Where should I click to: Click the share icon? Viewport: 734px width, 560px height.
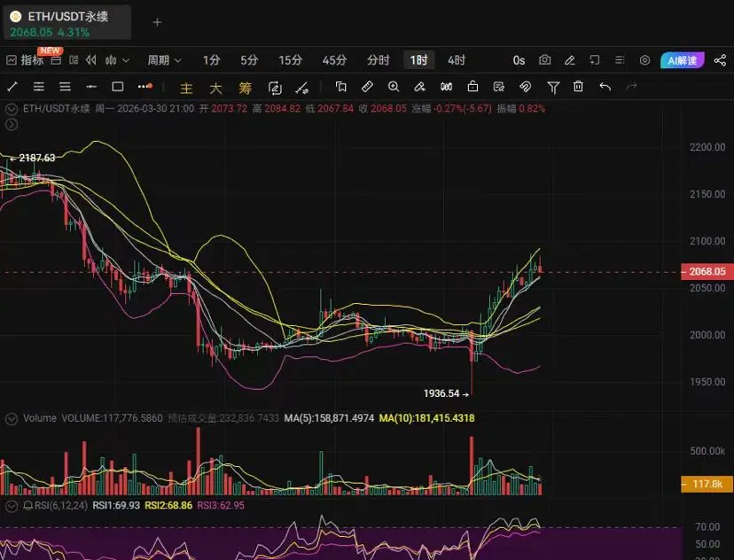click(720, 60)
